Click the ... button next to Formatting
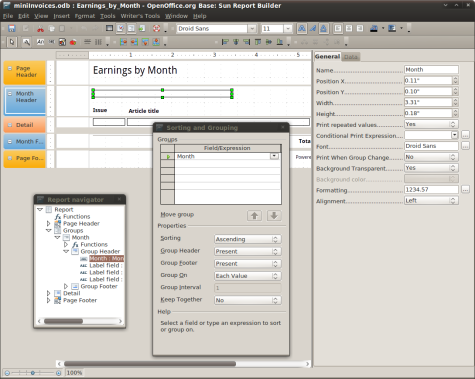The image size is (475, 379). (466, 190)
